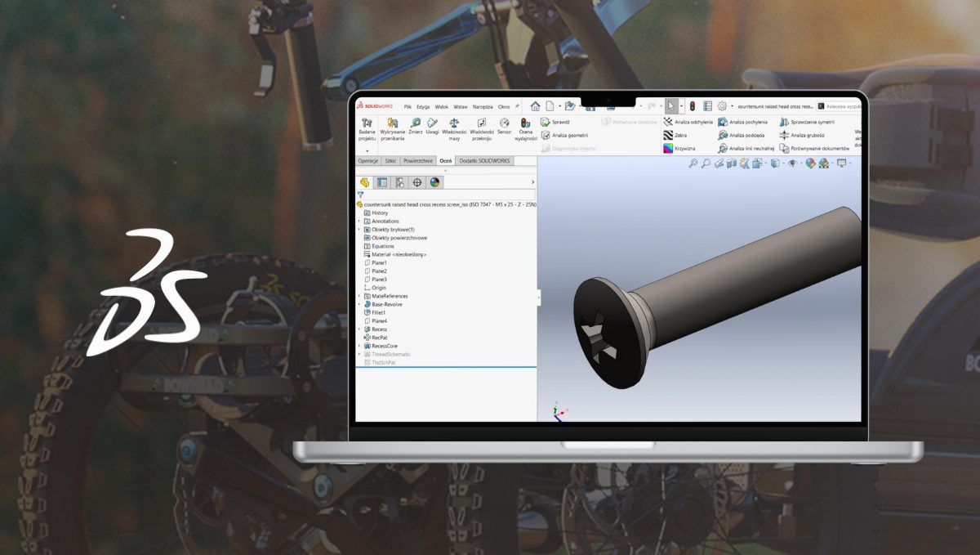
Task: Open the Widok menu
Action: (442, 106)
